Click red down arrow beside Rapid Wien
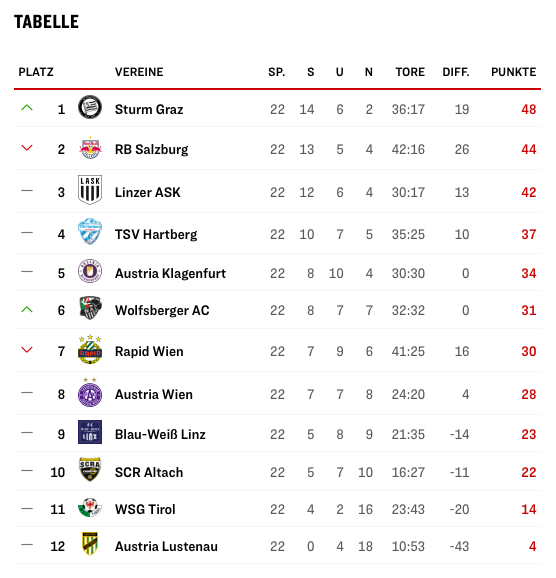This screenshot has height=578, width=556. point(27,350)
